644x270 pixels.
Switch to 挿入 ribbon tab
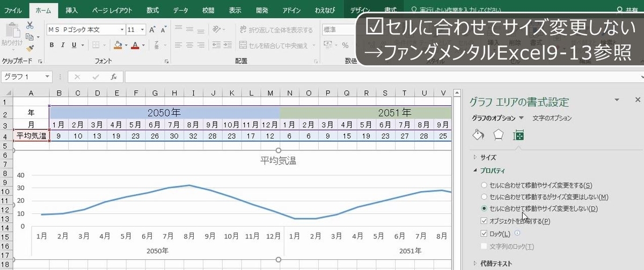click(71, 10)
